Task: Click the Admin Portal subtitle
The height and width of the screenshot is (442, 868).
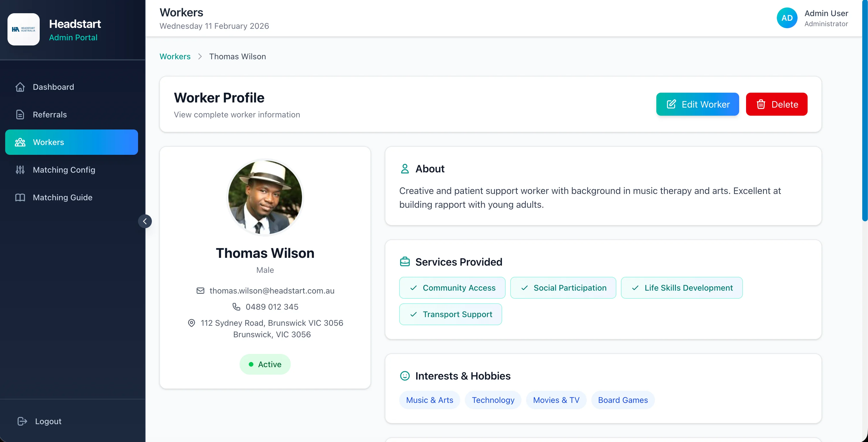Action: click(x=73, y=37)
